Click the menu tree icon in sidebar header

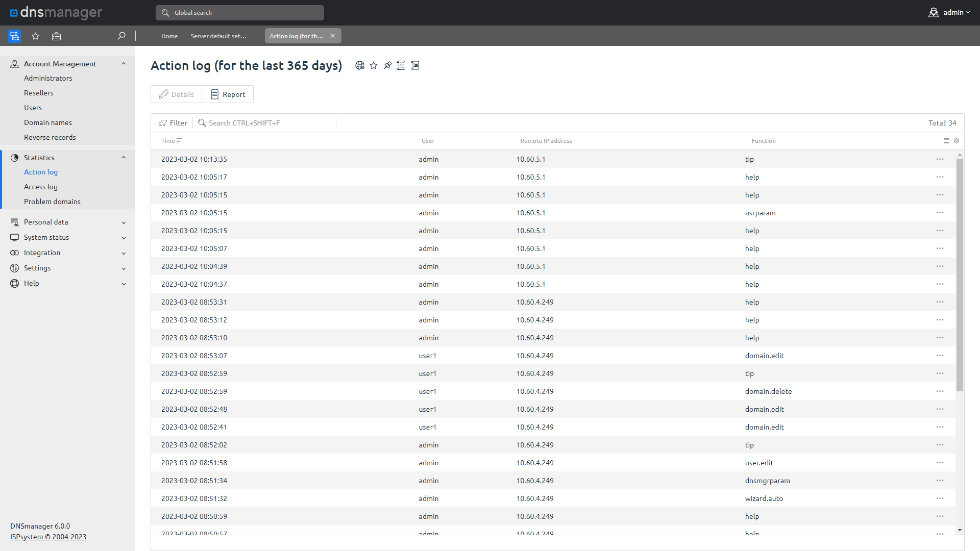14,36
